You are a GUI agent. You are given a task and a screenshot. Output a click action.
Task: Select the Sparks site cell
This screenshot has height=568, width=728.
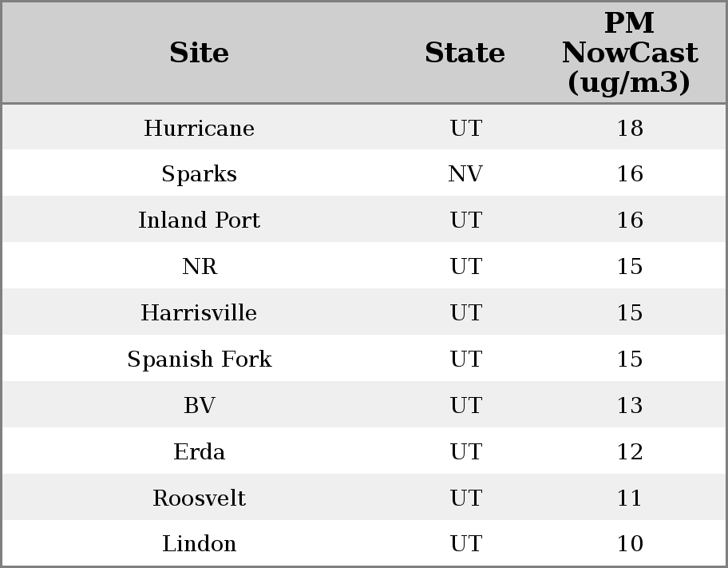[200, 174]
